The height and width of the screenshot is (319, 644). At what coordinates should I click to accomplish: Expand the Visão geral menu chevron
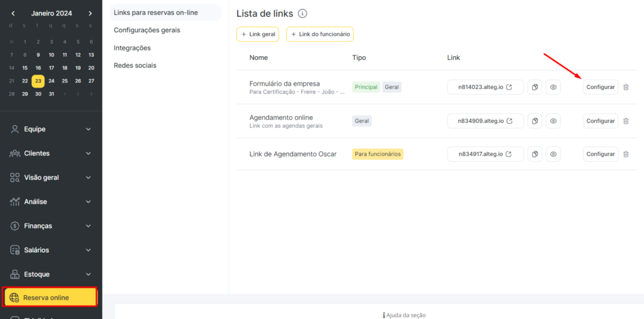(x=88, y=178)
